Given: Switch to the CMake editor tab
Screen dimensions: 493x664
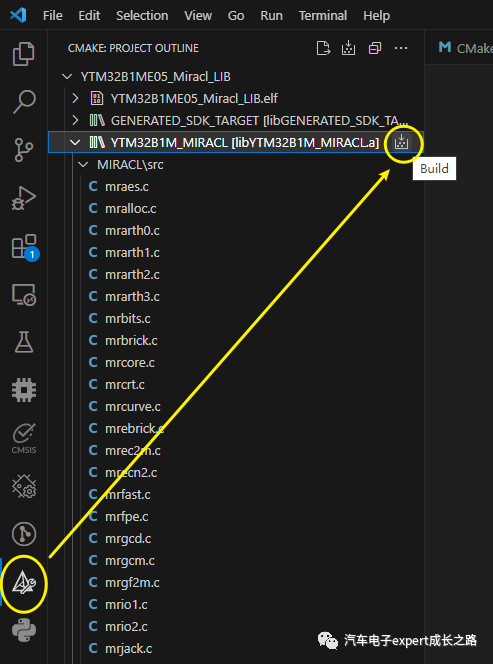Looking at the screenshot, I should coord(465,48).
